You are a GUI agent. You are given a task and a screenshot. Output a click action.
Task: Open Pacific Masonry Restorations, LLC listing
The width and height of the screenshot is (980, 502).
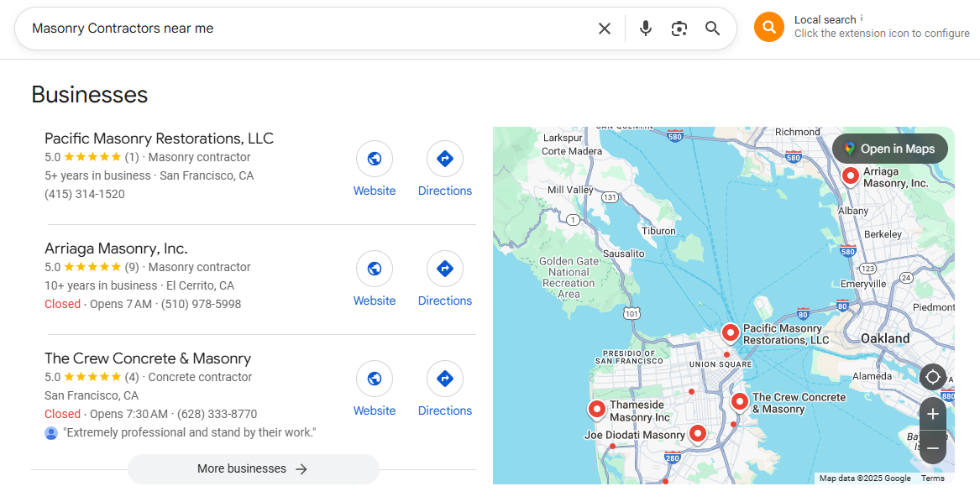[159, 139]
